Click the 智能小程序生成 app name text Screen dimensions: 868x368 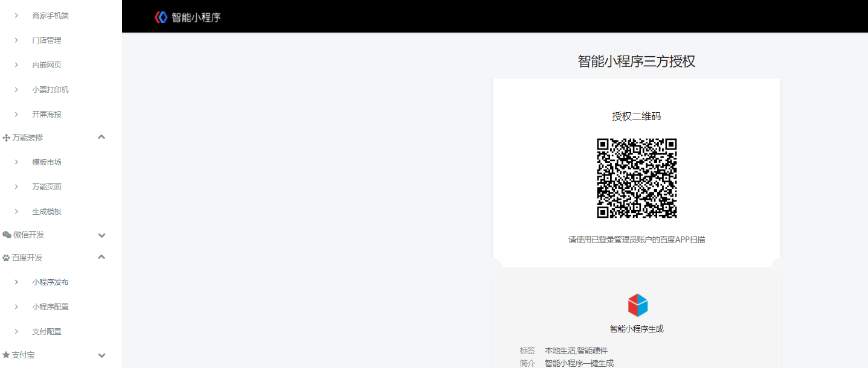click(x=637, y=329)
